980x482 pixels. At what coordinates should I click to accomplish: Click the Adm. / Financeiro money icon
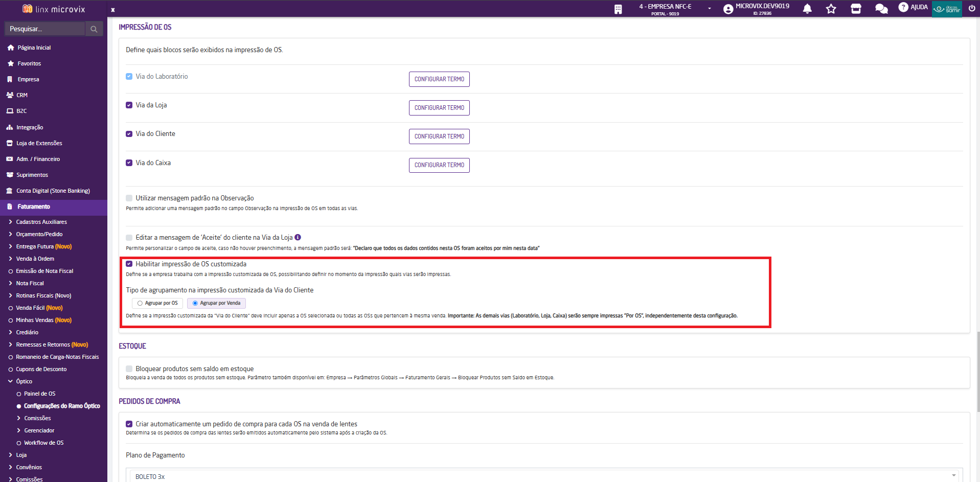point(10,159)
